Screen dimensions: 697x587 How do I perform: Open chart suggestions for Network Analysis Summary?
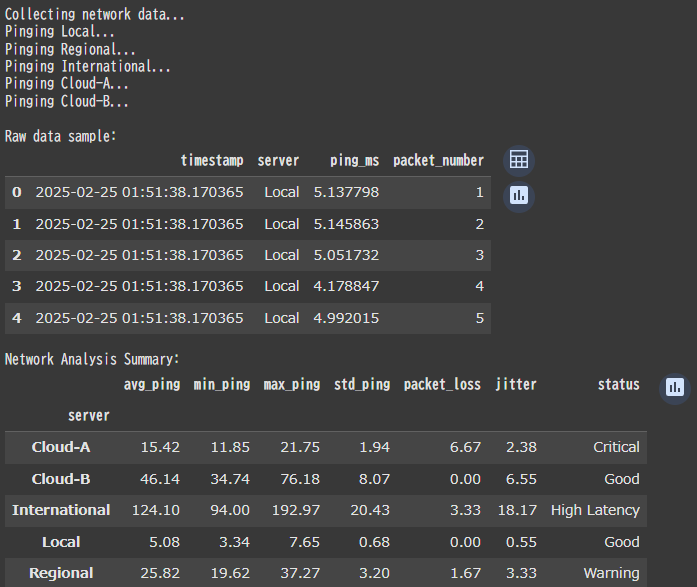(675, 386)
